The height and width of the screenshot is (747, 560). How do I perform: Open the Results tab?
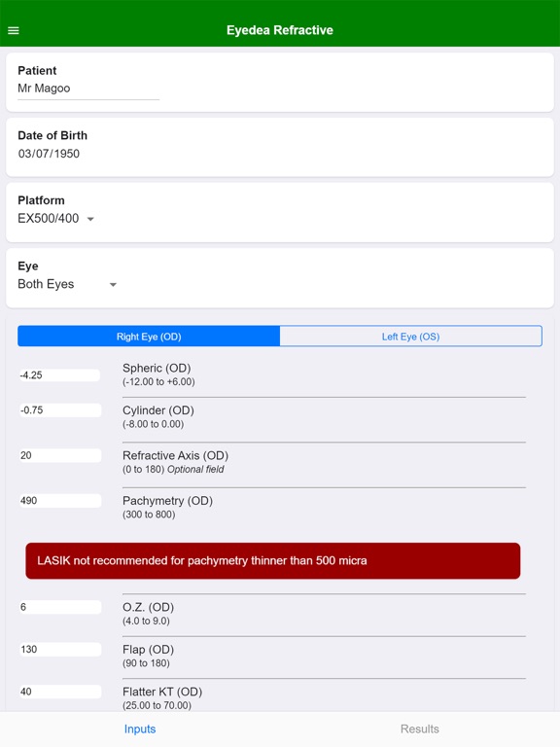[420, 729]
